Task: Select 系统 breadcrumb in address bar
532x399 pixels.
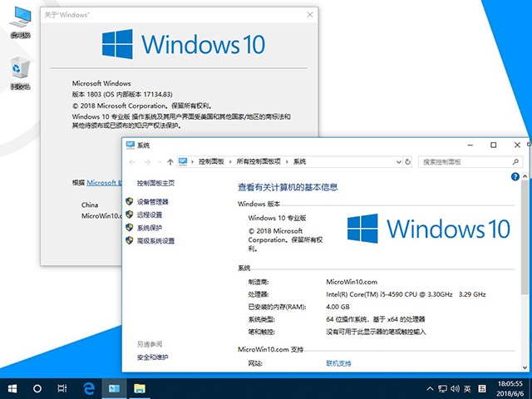Action: tap(299, 162)
